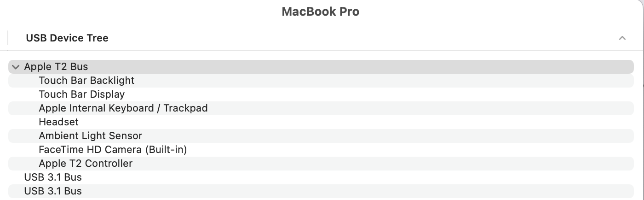Select the lower USB 3.1 Bus row
Screen dimensions: 644x200
52,191
